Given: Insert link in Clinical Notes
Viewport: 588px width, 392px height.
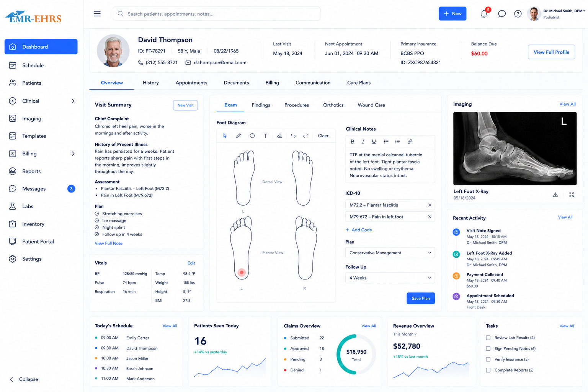Looking at the screenshot, I should tap(410, 142).
